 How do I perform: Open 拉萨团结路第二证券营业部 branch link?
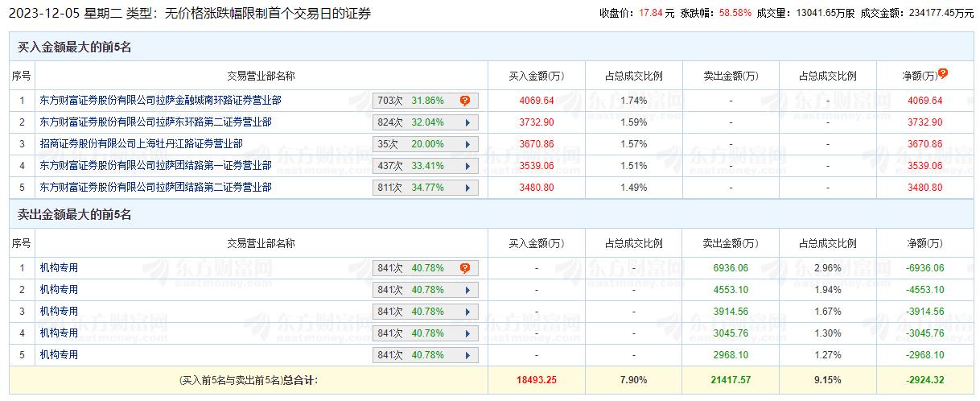click(x=155, y=188)
